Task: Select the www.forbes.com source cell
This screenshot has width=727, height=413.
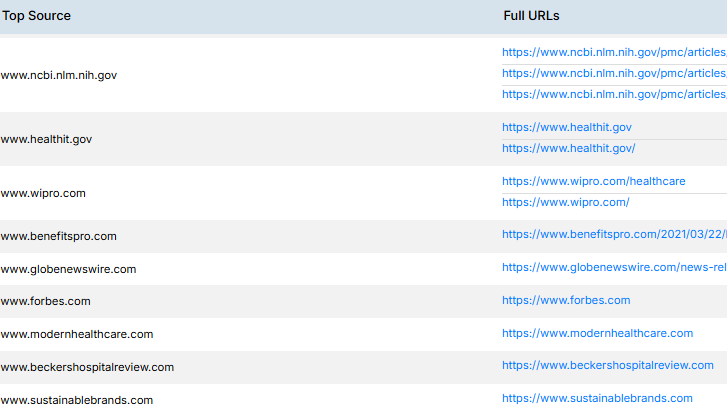Action: (45, 301)
